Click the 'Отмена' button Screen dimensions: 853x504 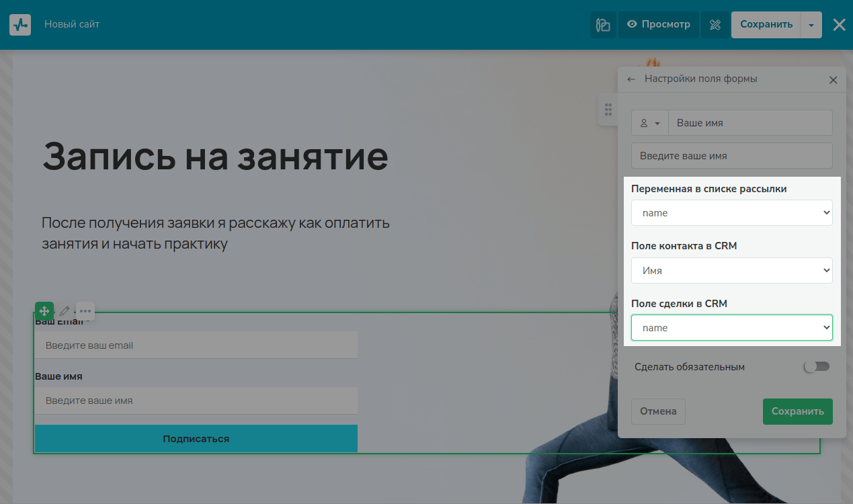click(x=658, y=411)
